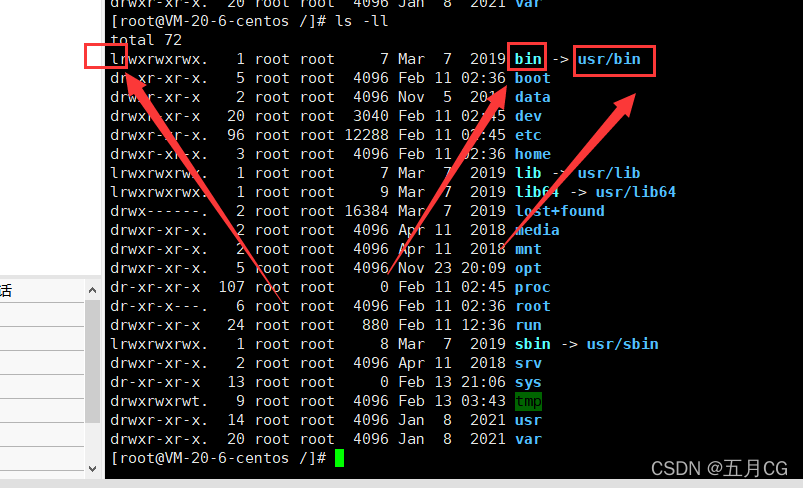803x488 pixels.
Task: Click the 'dr-xr-x---.' permissions of the root row
Action: [x=159, y=306]
